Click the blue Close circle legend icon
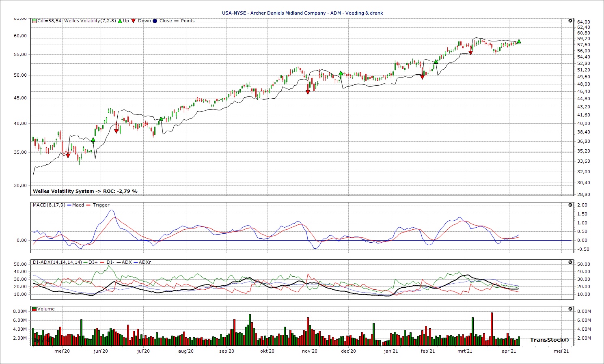The height and width of the screenshot is (364, 604). pyautogui.click(x=155, y=21)
